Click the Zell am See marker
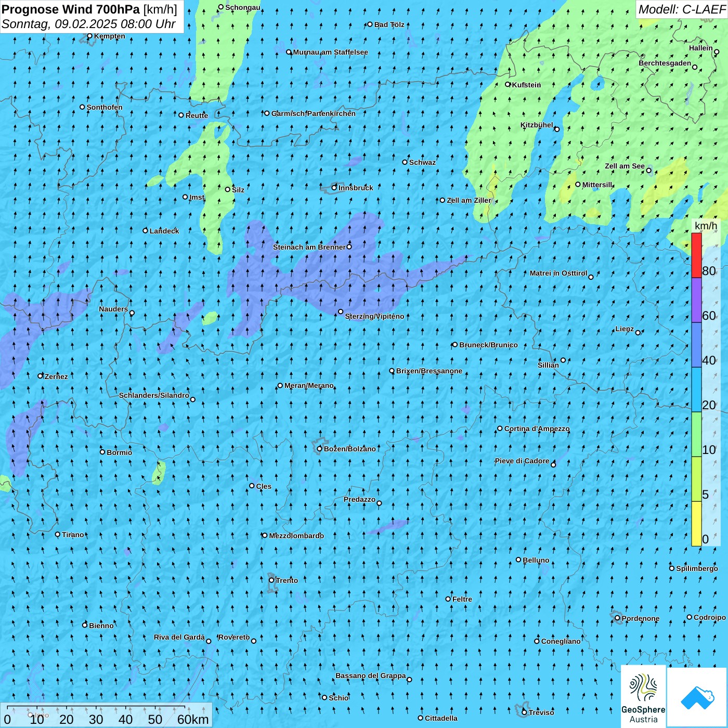Screen dimensions: 728x728 tap(648, 170)
